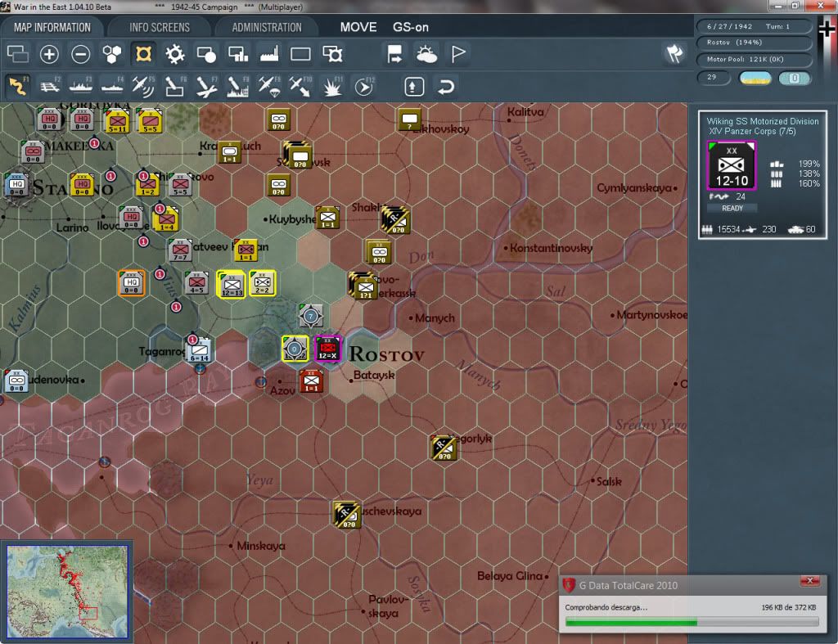Click the Konstantinovsky town label

[551, 248]
